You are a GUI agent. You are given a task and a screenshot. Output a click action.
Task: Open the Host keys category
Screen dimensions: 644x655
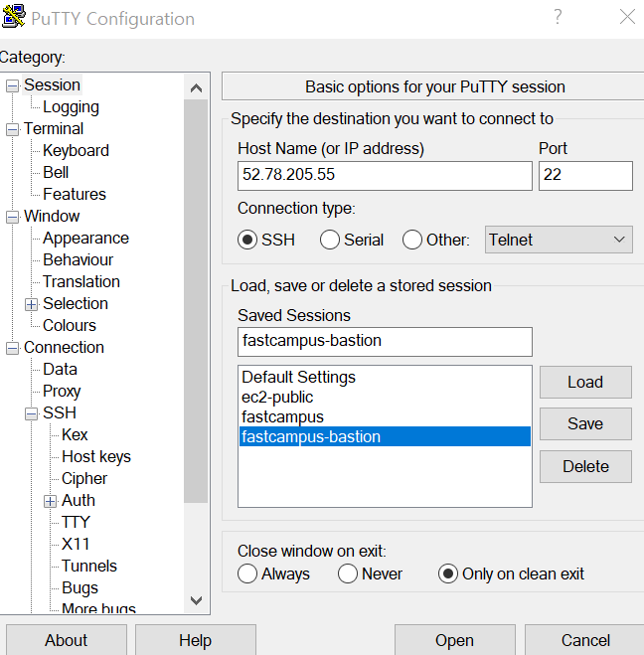[96, 456]
